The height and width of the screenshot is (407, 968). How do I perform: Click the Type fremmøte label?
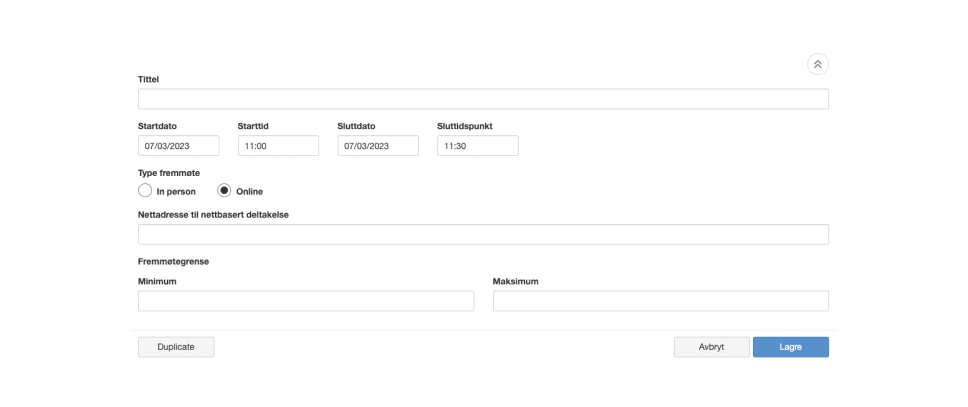pos(169,173)
